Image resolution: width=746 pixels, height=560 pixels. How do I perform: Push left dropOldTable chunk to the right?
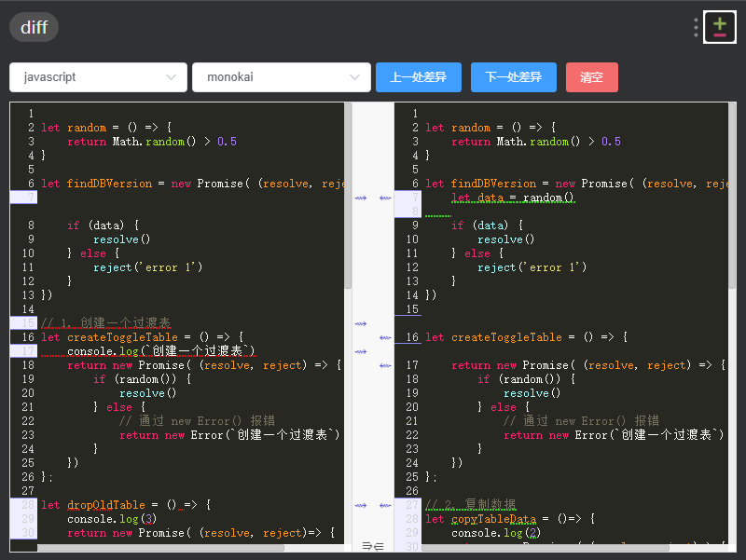click(x=361, y=505)
